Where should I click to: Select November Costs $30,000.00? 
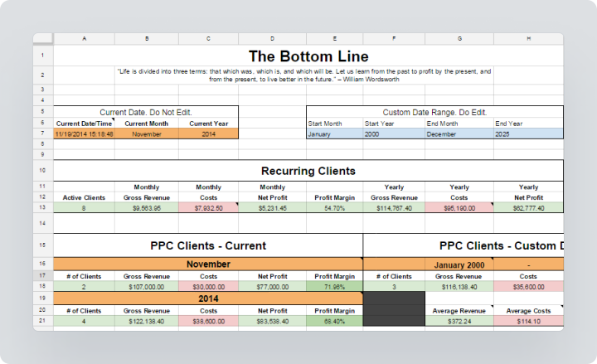209,287
